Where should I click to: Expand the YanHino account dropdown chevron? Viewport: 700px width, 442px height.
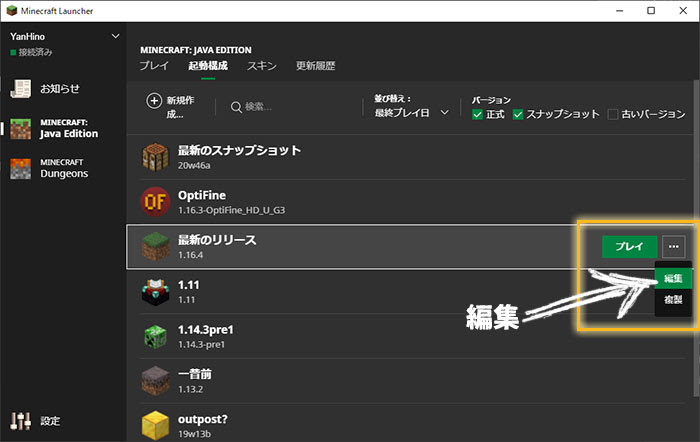click(x=115, y=36)
